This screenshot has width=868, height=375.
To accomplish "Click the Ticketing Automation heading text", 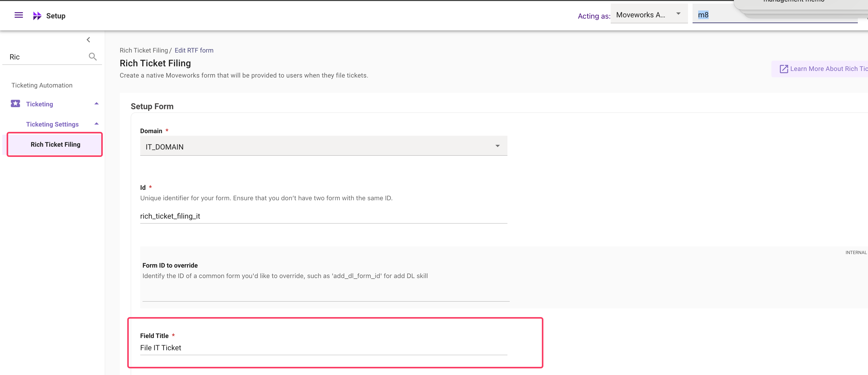I will tap(42, 85).
